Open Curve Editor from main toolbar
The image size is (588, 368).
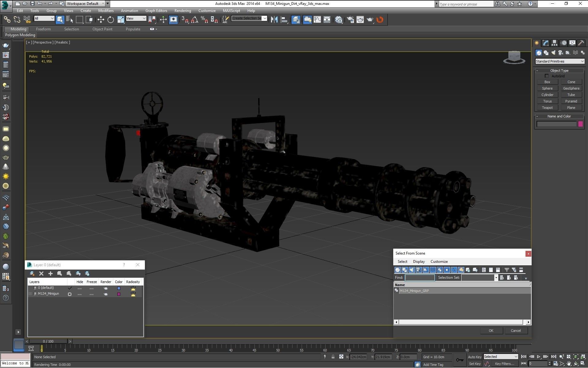(x=317, y=20)
